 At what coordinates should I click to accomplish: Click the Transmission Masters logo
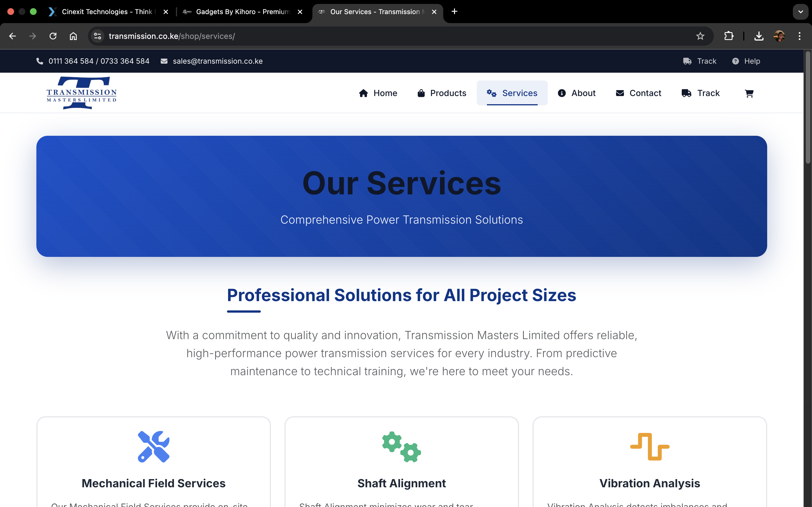tap(81, 93)
